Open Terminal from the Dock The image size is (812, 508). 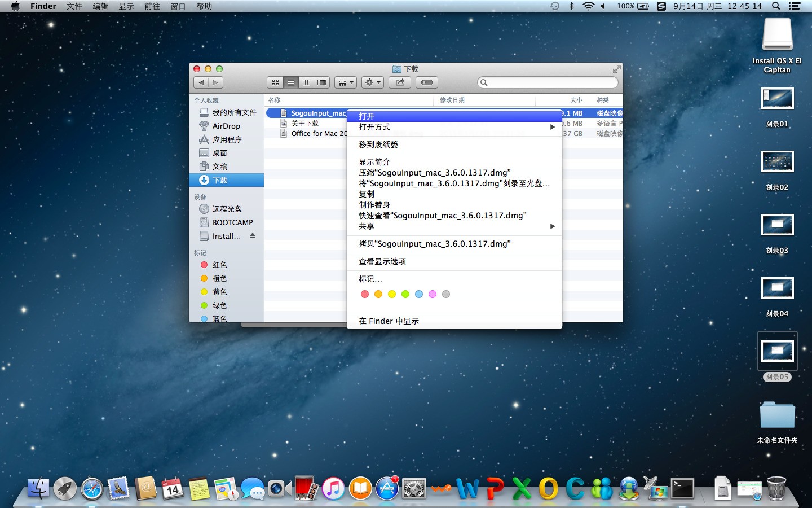pos(682,489)
